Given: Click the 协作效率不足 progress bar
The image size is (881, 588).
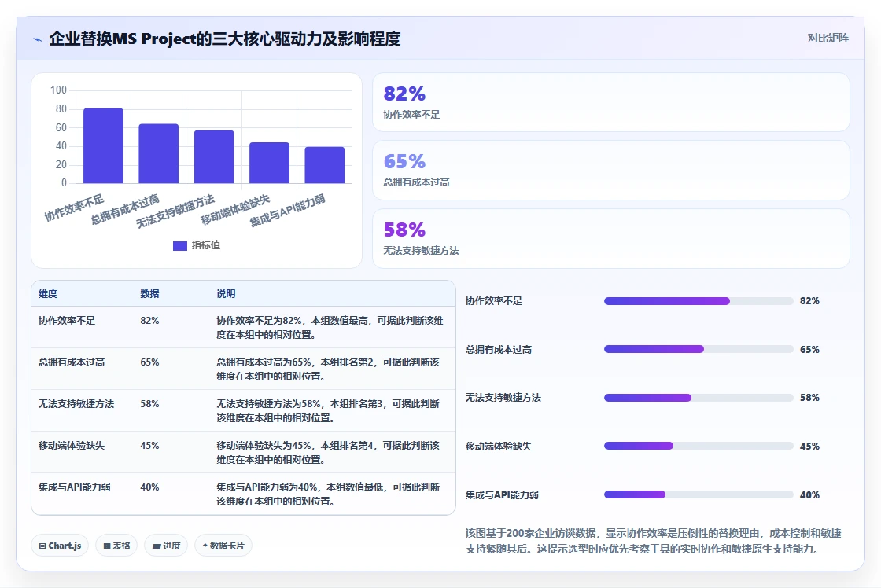Looking at the screenshot, I should click(699, 301).
